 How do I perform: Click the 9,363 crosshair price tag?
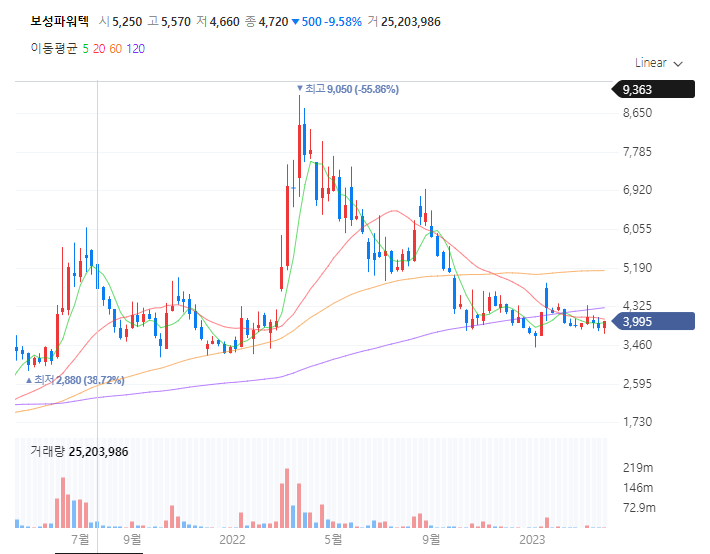coord(653,89)
